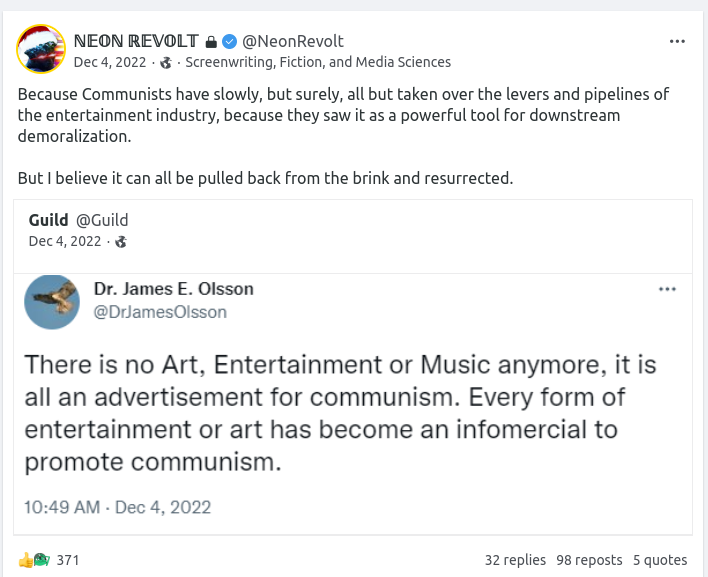The image size is (708, 577).
Task: Click the blue verified checkmark badge
Action: coord(229,42)
